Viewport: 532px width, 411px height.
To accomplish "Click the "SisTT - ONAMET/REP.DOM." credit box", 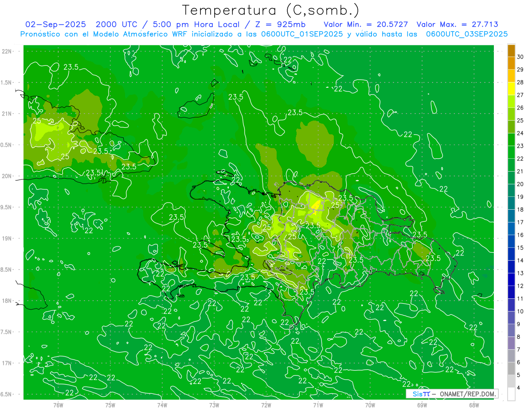I will (453, 394).
